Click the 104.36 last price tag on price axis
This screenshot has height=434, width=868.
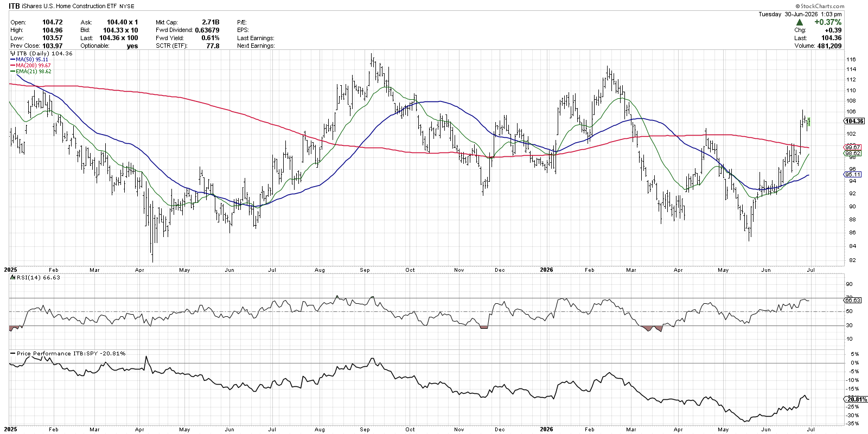(854, 121)
